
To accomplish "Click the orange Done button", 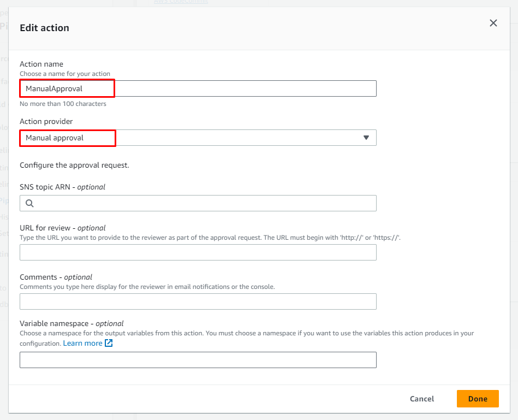I will coord(477,399).
